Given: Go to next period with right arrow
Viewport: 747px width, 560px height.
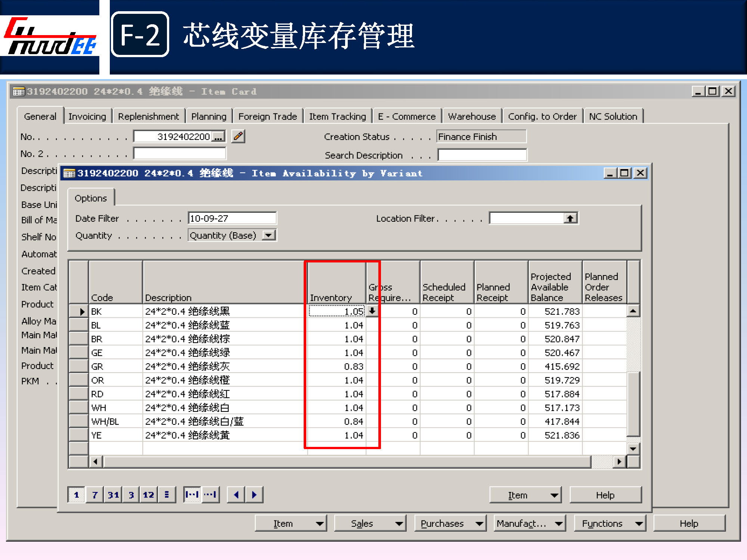Looking at the screenshot, I should point(254,495).
